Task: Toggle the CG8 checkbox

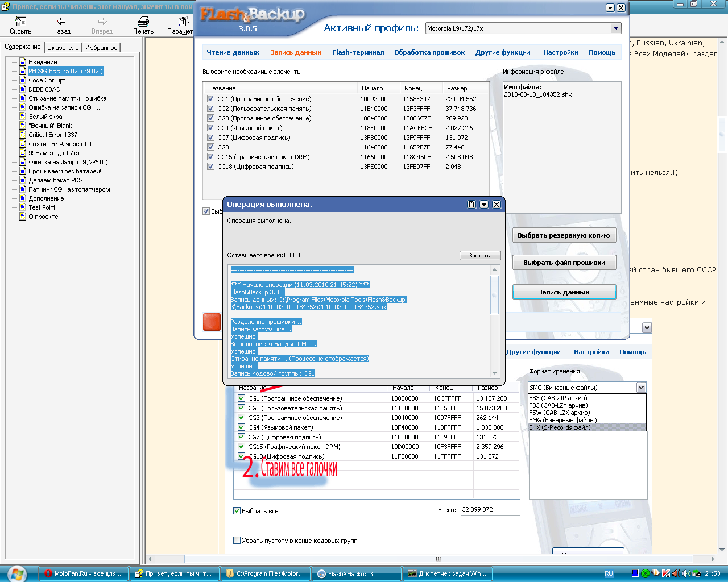Action: coord(211,147)
